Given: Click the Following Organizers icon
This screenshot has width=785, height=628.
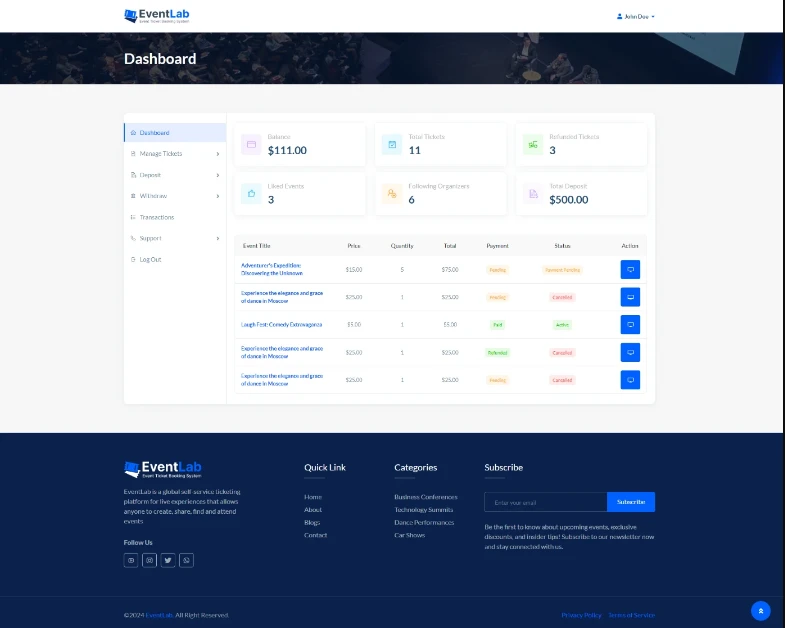Looking at the screenshot, I should (392, 194).
